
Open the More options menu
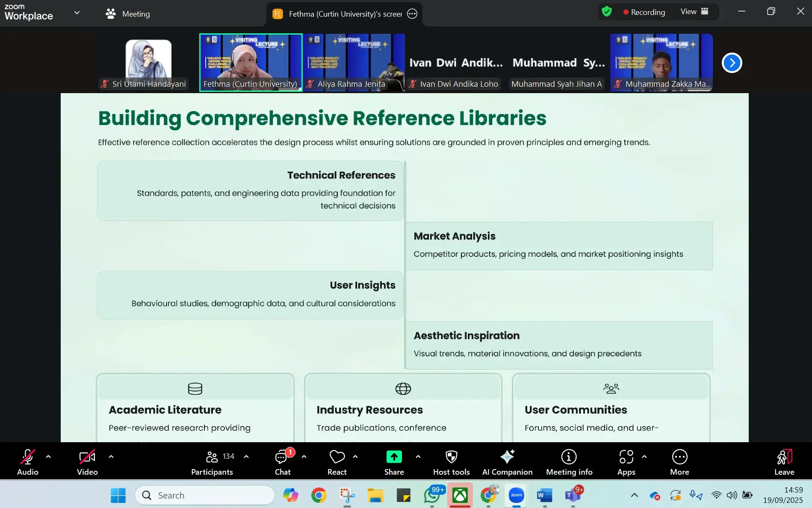[679, 462]
